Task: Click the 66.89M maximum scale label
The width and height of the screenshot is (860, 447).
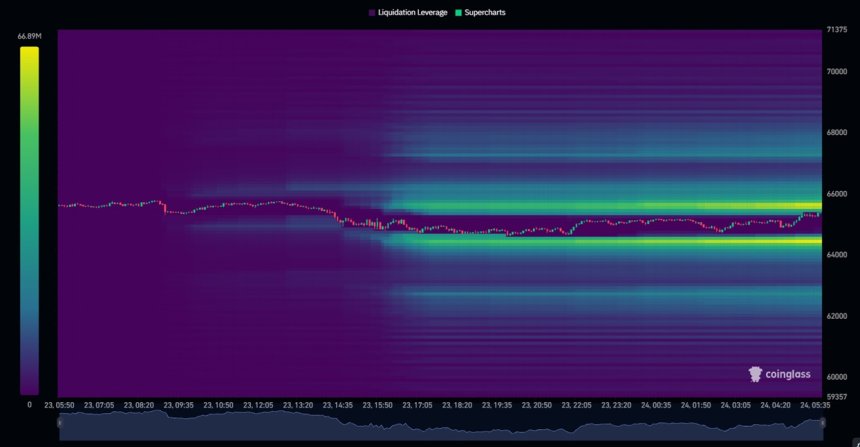Action: point(30,36)
